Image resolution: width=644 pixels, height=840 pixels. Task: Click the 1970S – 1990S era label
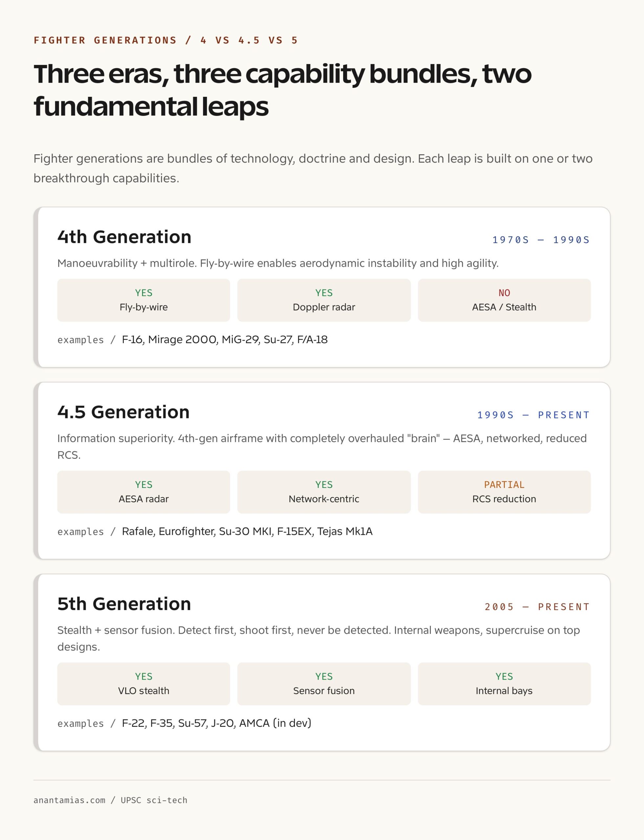point(541,240)
